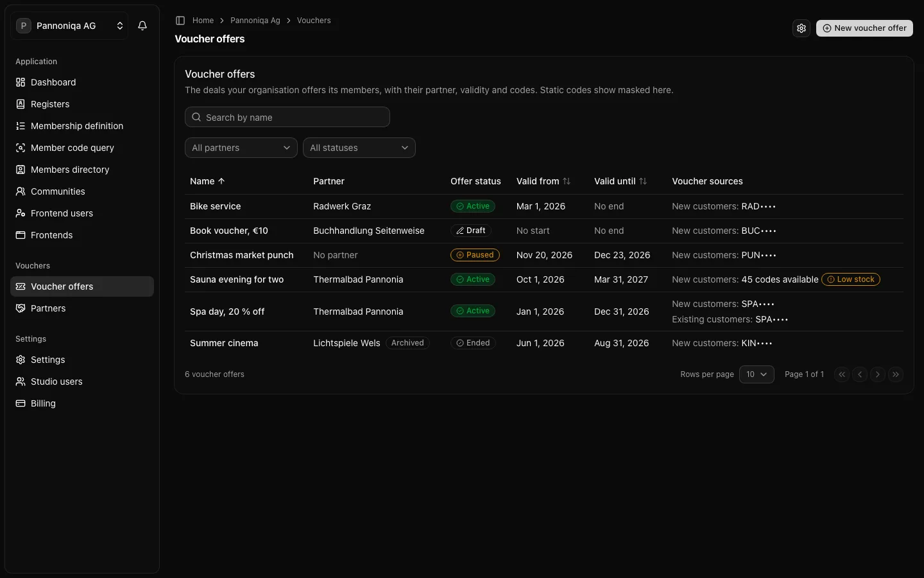Open the Christmas market punch offer
The image size is (924, 578).
(x=242, y=255)
